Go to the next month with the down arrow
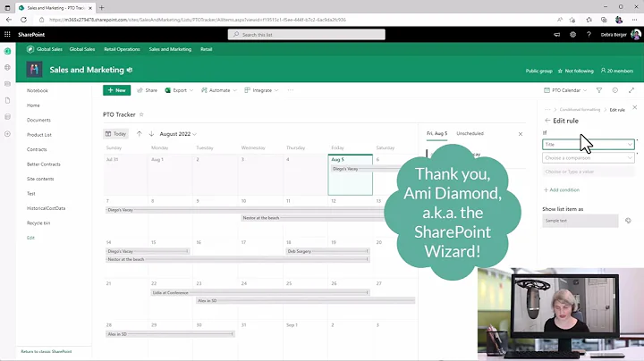The height and width of the screenshot is (361, 644). tap(151, 134)
